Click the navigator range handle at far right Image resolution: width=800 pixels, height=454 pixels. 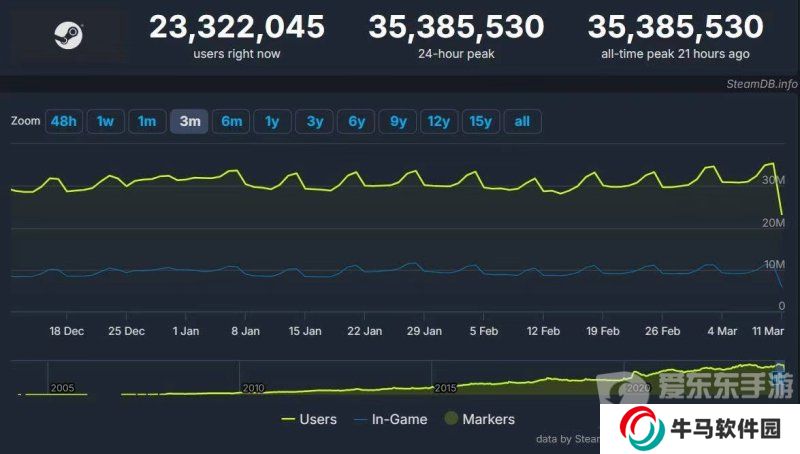781,369
